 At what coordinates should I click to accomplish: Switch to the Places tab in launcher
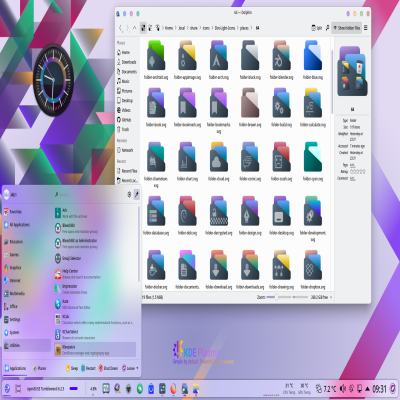[x=39, y=368]
